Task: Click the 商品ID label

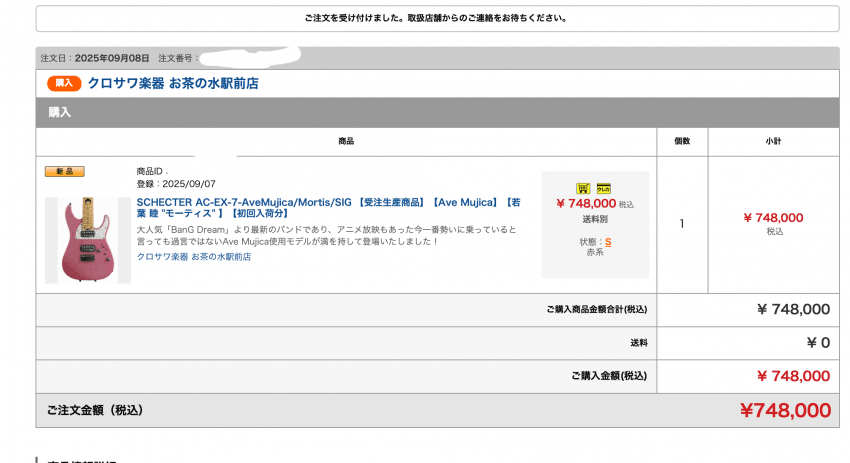Action: pyautogui.click(x=150, y=171)
